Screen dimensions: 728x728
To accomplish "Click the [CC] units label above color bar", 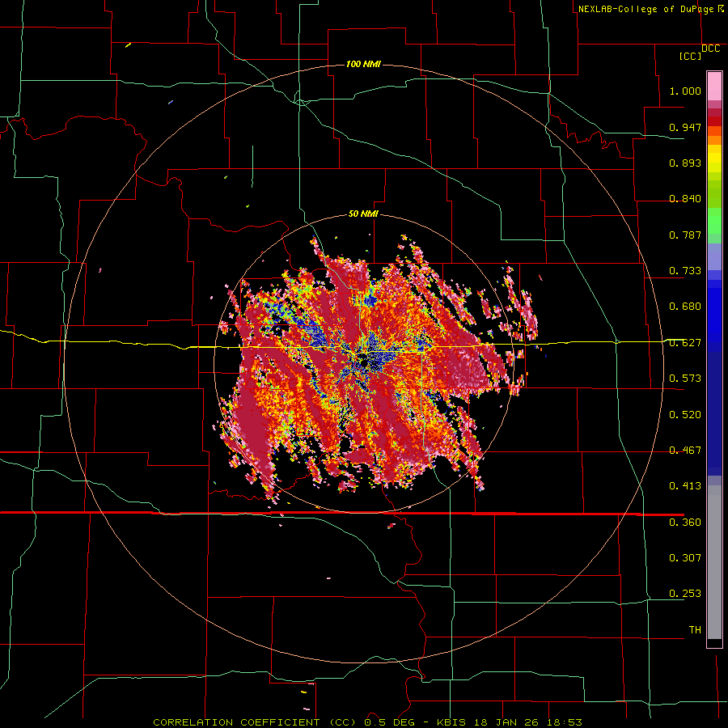I will (x=691, y=56).
